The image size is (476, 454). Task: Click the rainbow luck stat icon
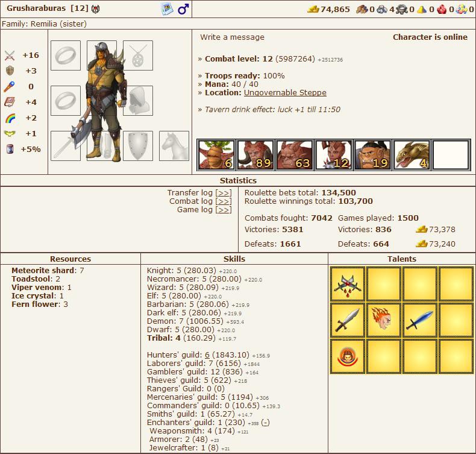[10, 118]
